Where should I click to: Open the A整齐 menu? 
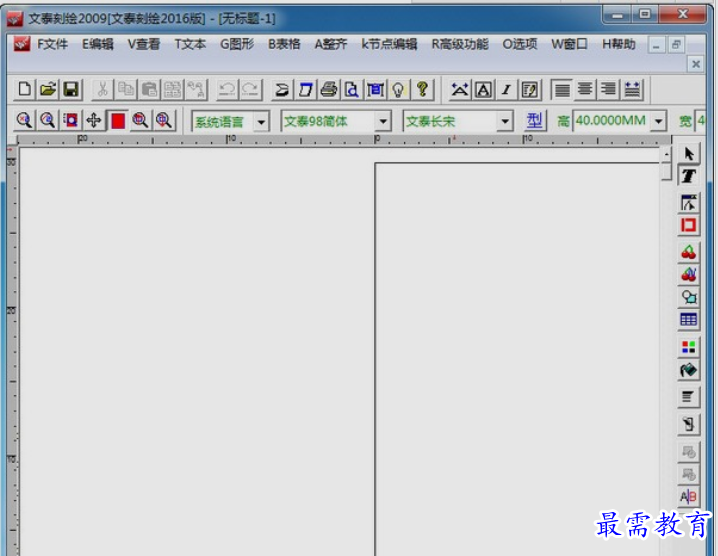point(331,44)
